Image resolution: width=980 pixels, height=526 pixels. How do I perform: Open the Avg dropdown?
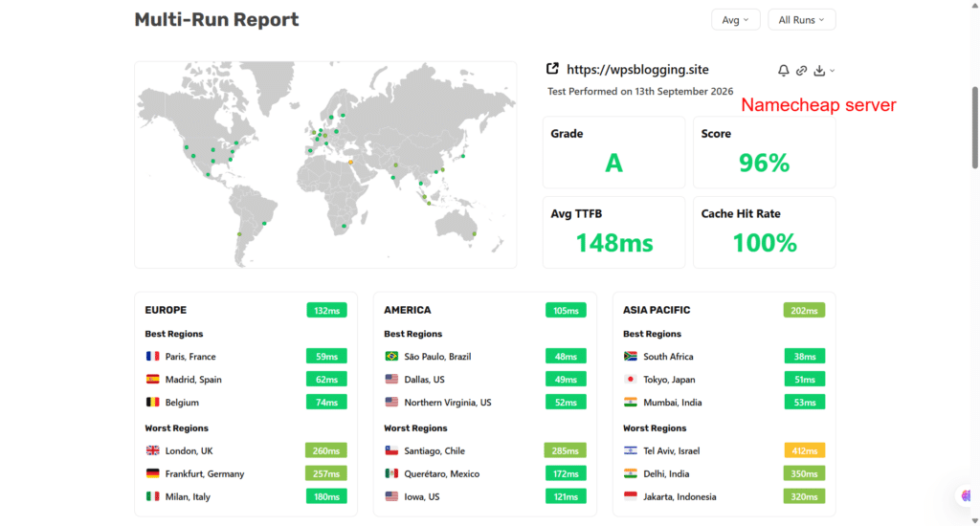click(x=736, y=20)
